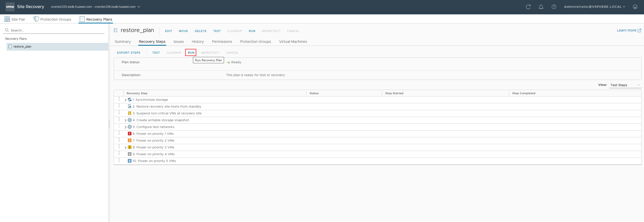Click the feedback smiley icon
644x222 pixels.
(635, 7)
